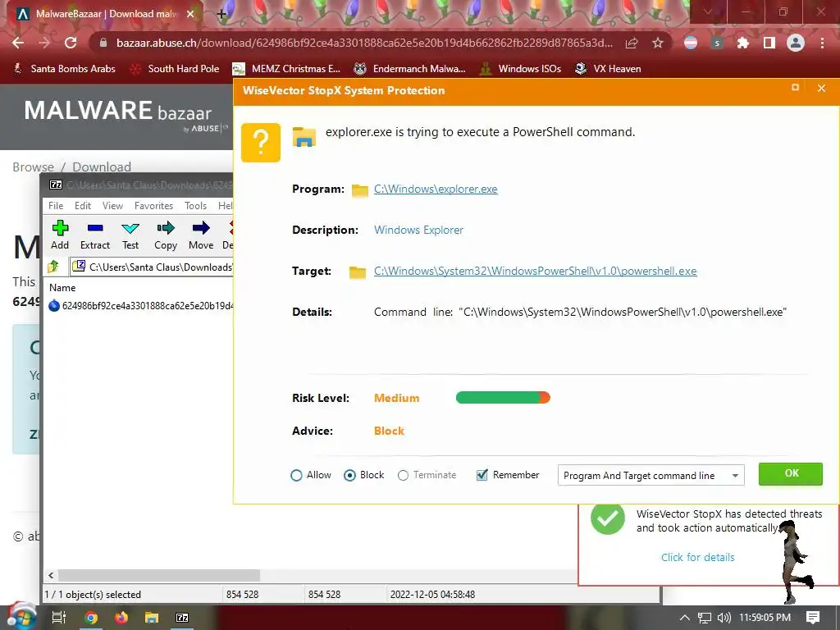Click the 'Click for details' notification link
This screenshot has height=630, width=840.
point(697,557)
